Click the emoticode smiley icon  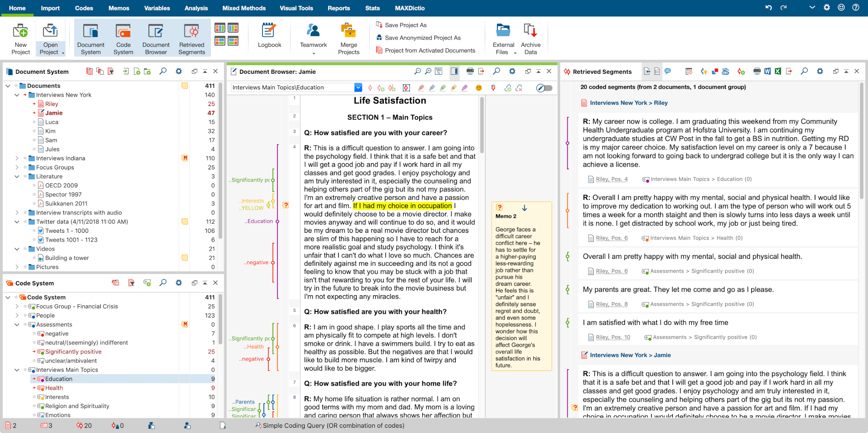(479, 88)
